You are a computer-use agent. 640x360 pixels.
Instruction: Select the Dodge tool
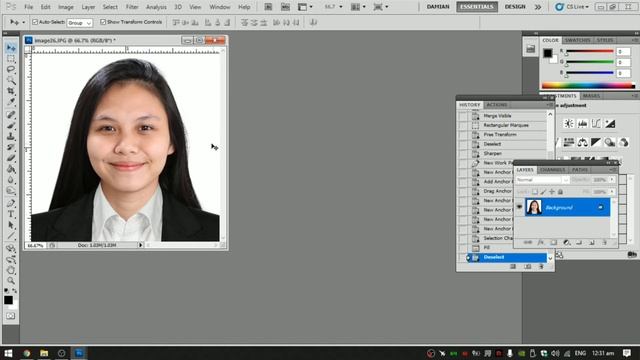tap(11, 190)
